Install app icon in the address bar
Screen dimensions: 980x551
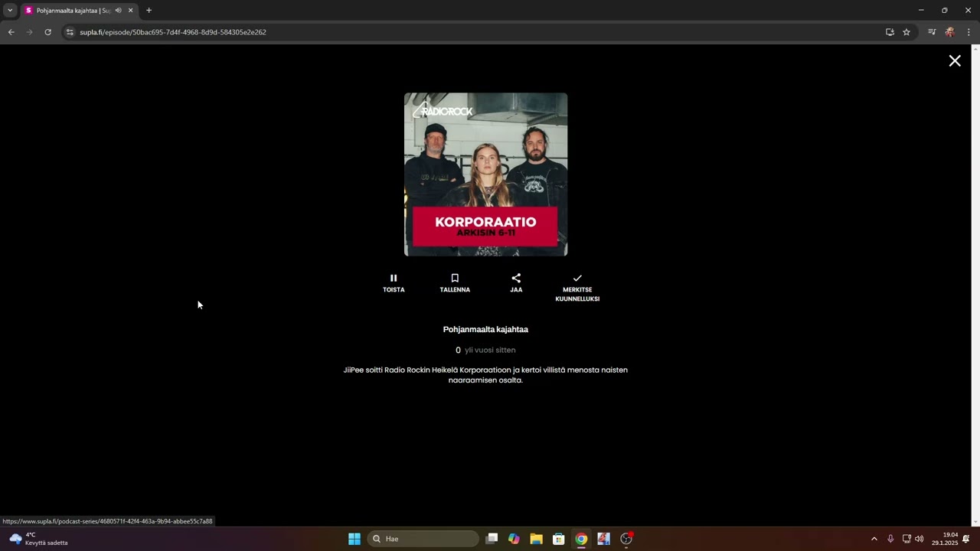point(890,32)
